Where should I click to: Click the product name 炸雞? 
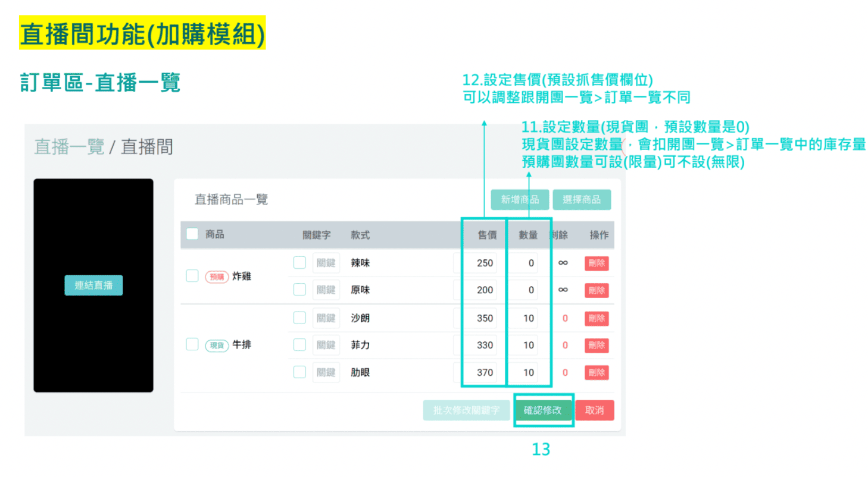(x=242, y=277)
